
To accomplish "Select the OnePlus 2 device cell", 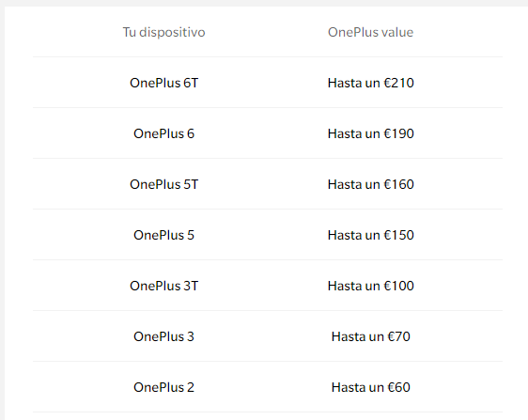I will click(164, 387).
